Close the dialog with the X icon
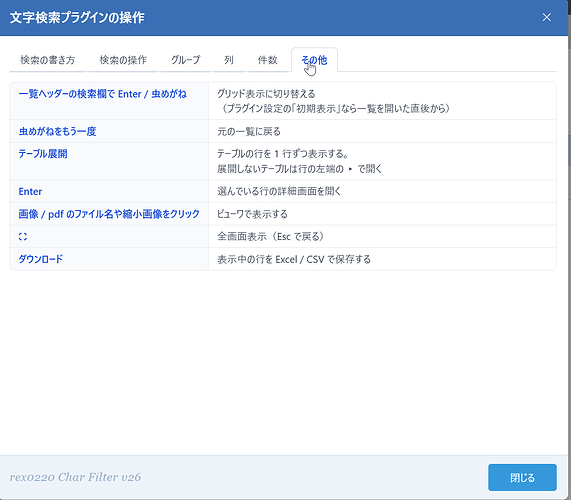This screenshot has height=500, width=571. click(546, 17)
